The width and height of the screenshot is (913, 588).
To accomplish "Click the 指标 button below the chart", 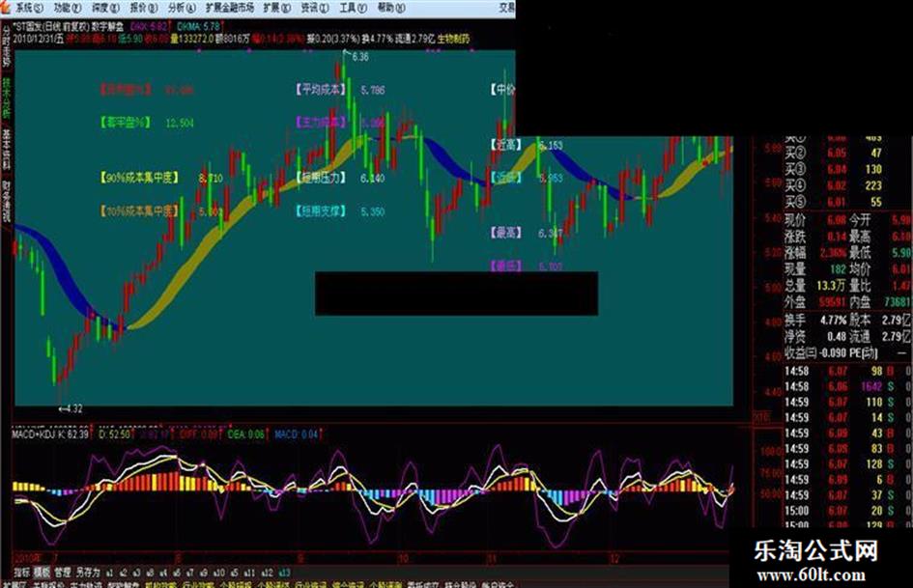I will click(x=21, y=573).
